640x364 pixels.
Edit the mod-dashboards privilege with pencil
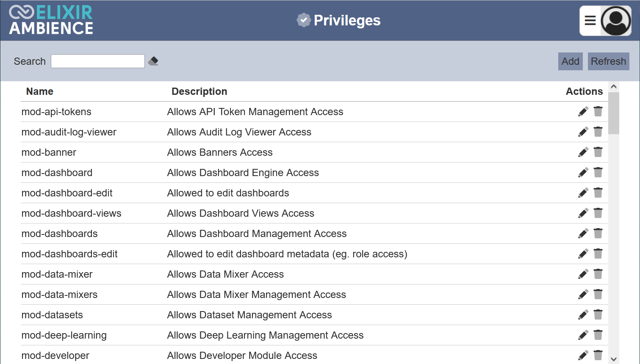(583, 234)
